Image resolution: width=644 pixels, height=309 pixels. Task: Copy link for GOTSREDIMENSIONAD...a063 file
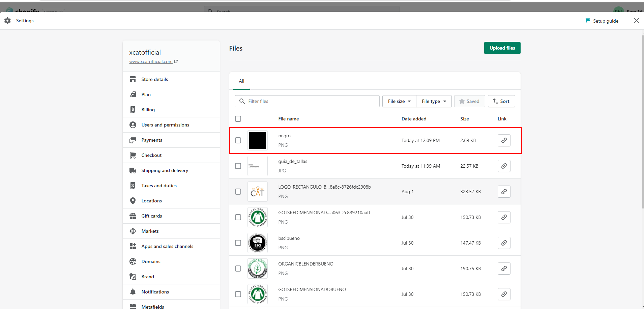pos(504,217)
